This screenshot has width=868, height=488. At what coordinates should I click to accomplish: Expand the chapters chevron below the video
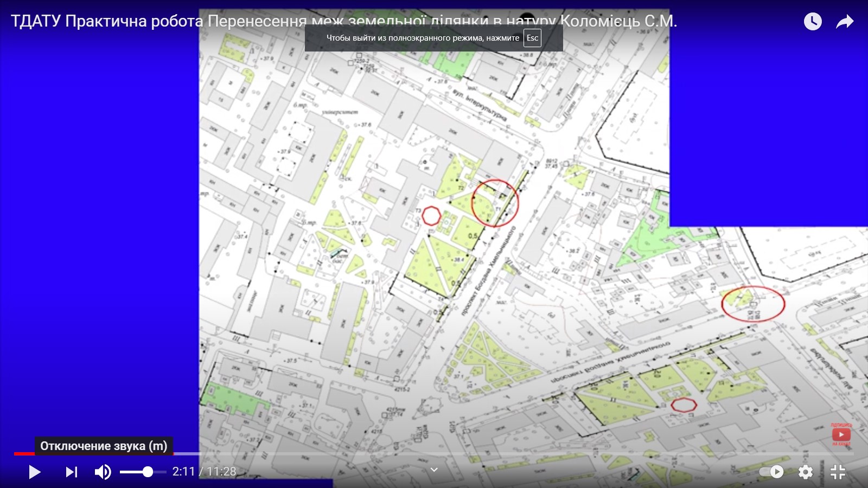[434, 470]
